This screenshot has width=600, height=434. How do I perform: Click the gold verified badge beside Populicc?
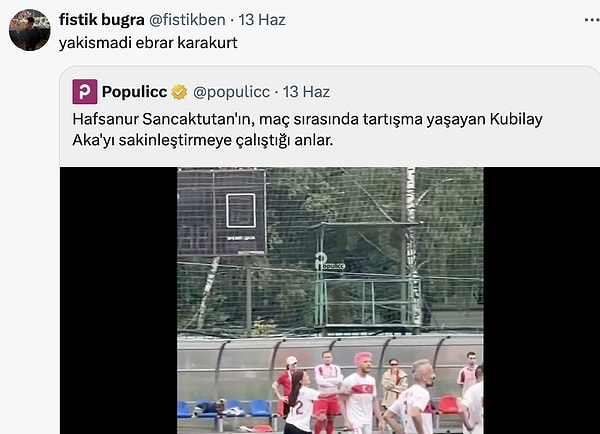point(179,92)
